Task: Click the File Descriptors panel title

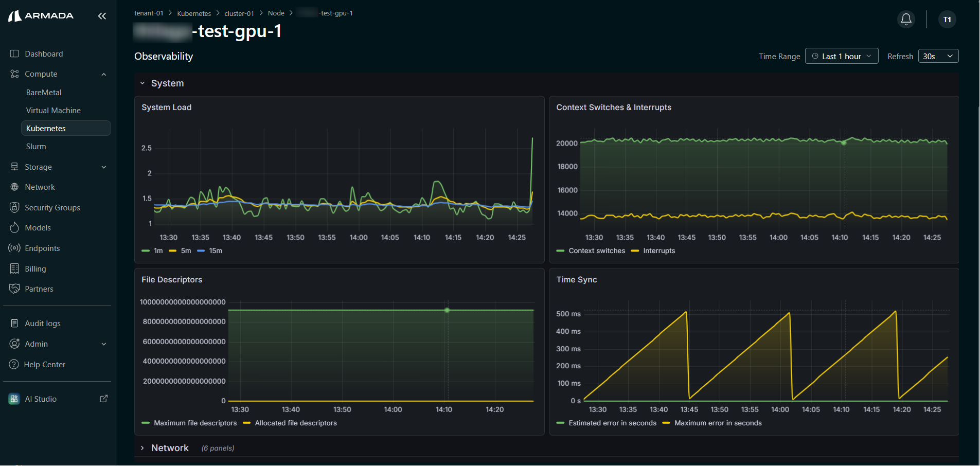Action: 172,279
